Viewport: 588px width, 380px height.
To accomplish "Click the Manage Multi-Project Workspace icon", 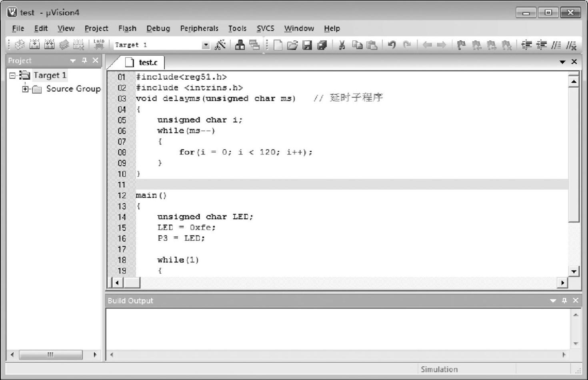I will click(x=254, y=45).
